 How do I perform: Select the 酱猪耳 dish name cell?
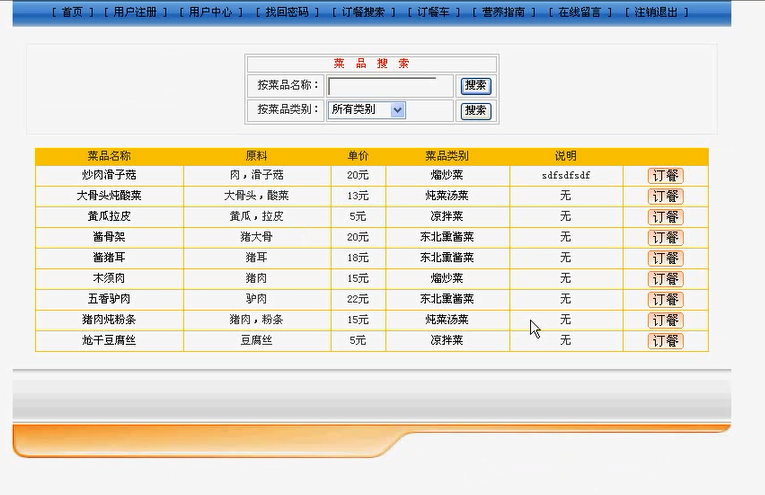pos(109,257)
